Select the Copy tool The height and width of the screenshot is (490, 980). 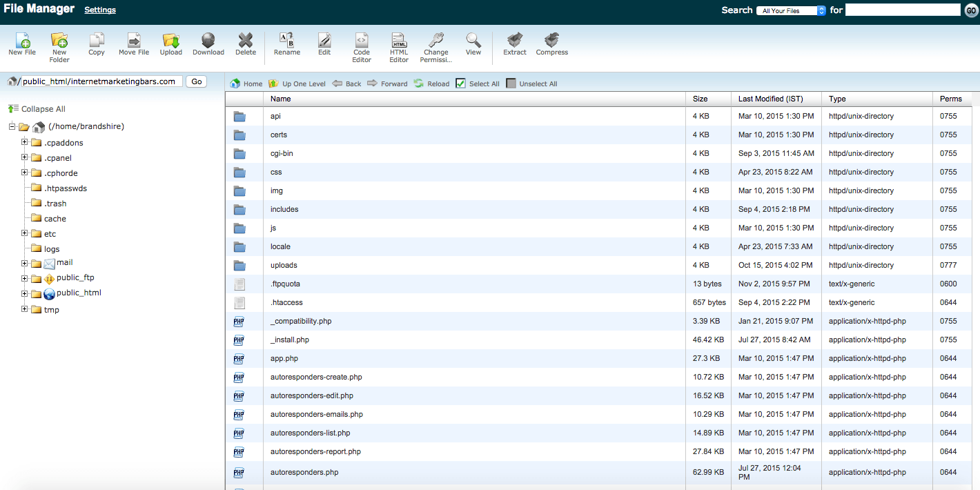[97, 44]
